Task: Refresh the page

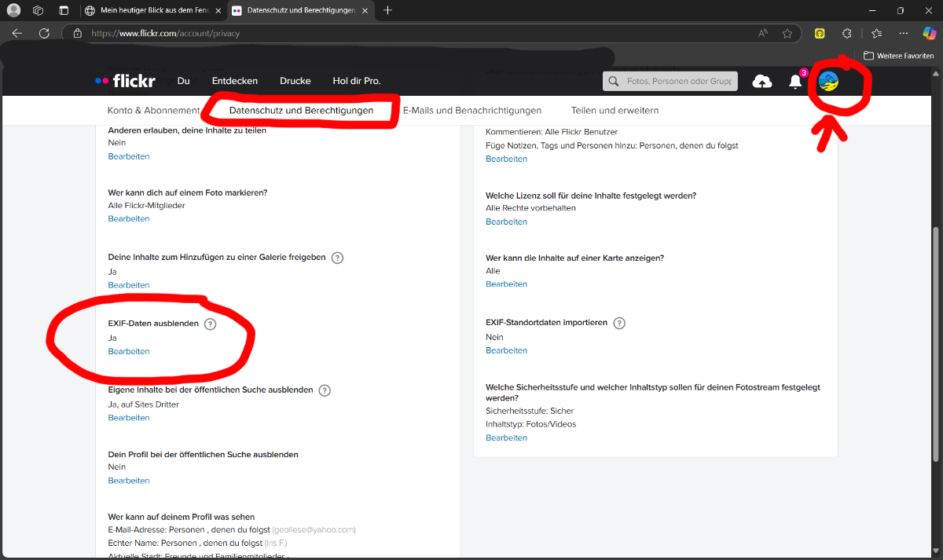Action: tap(44, 33)
